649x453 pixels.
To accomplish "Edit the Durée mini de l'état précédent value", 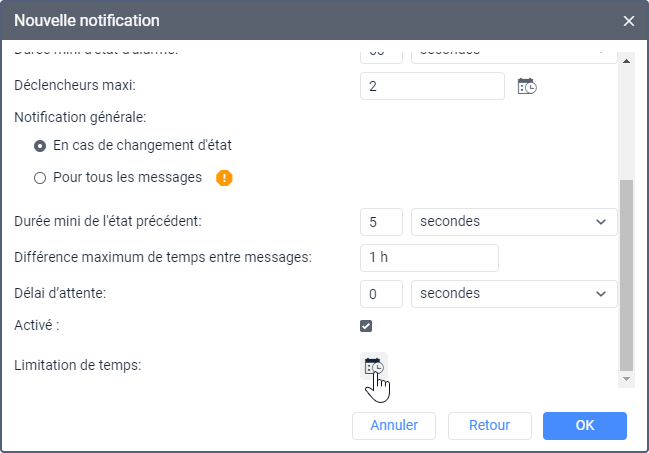I will (x=381, y=221).
